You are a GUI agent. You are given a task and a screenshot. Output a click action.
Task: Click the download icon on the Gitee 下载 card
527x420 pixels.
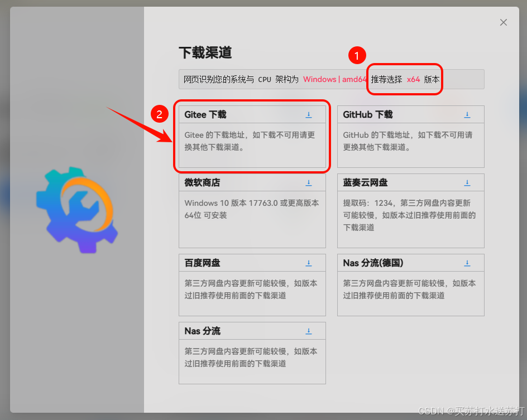pyautogui.click(x=309, y=115)
